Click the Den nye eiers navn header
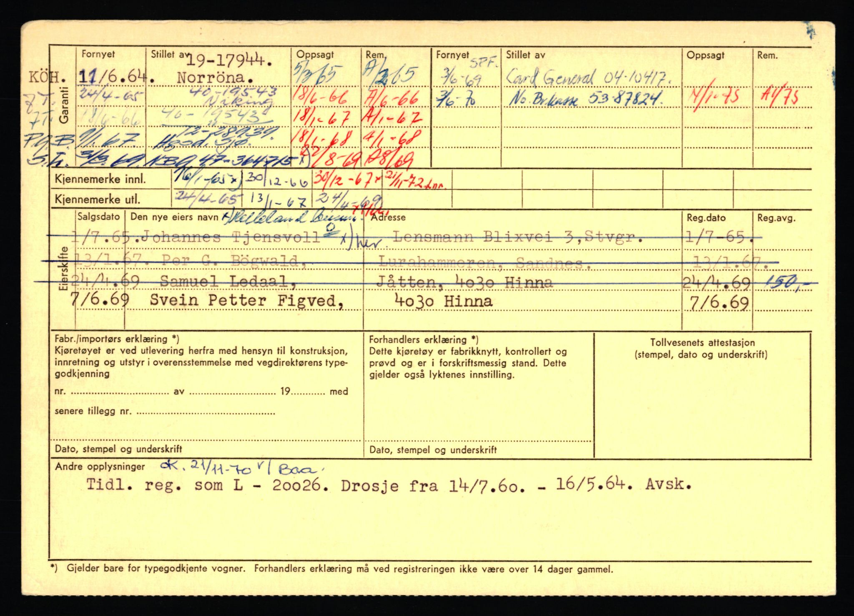Viewport: 854px width, 616px height. click(174, 217)
